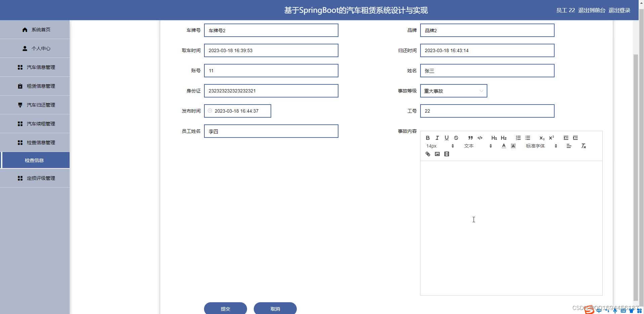Focus the 归还时间 input field
This screenshot has height=314, width=644.
(487, 50)
